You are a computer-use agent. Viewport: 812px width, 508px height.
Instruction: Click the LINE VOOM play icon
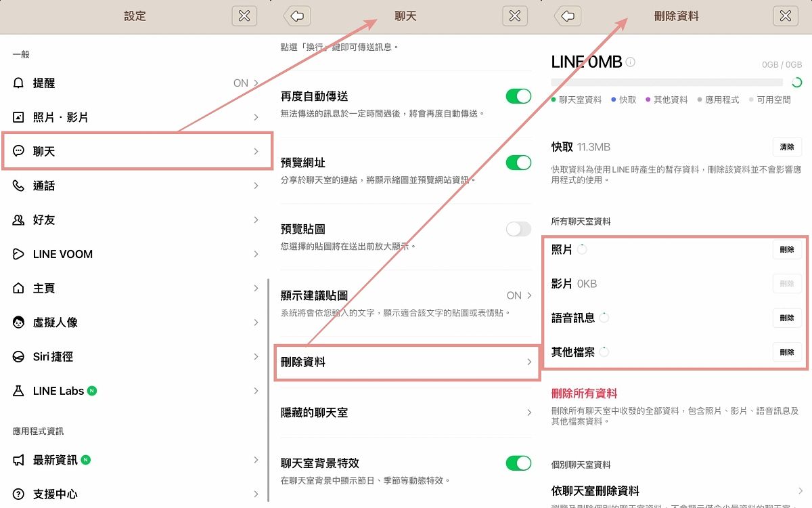(x=18, y=254)
